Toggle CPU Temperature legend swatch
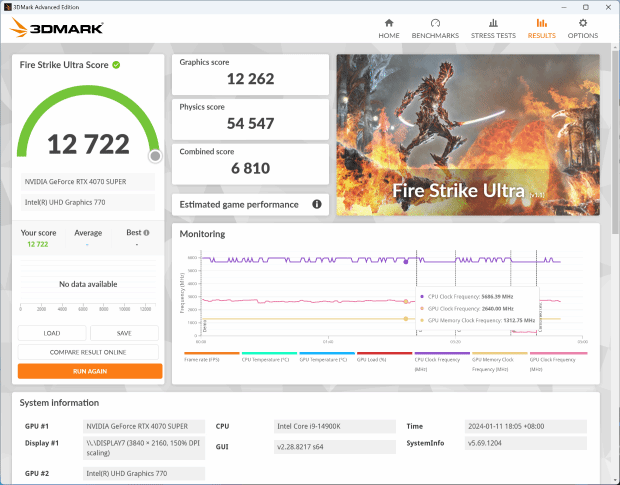The width and height of the screenshot is (620, 485). [269, 353]
